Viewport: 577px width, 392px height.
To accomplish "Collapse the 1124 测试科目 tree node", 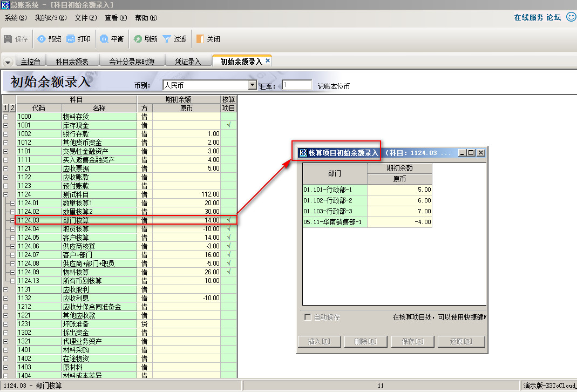I will click(6, 194).
